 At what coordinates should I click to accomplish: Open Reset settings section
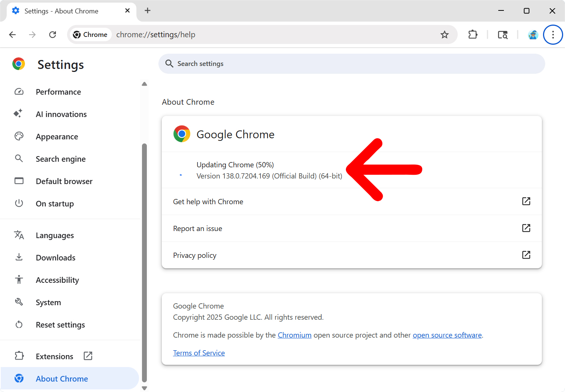pos(60,325)
